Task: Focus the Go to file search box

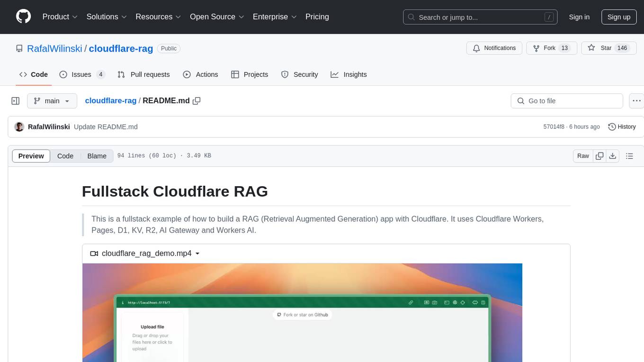Action: coord(567,101)
